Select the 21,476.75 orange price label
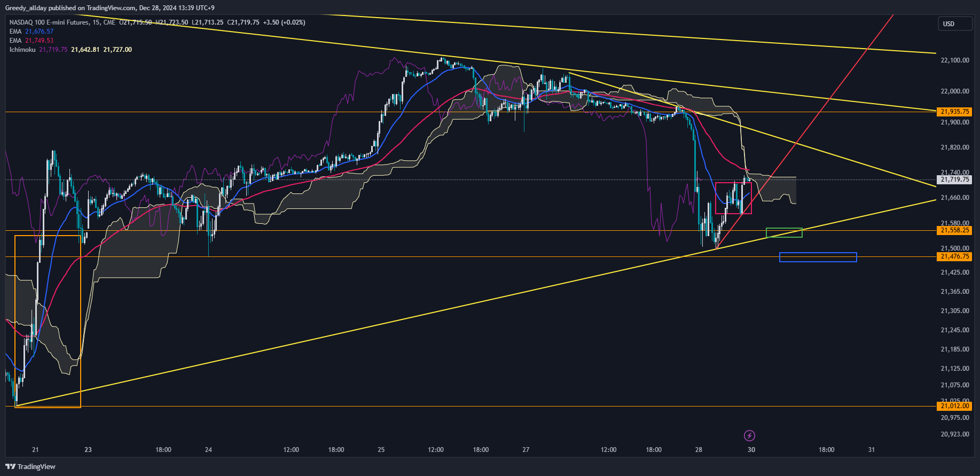 [954, 256]
